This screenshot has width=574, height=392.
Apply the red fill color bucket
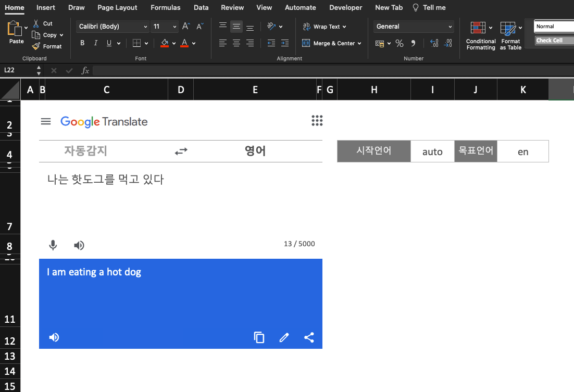165,43
